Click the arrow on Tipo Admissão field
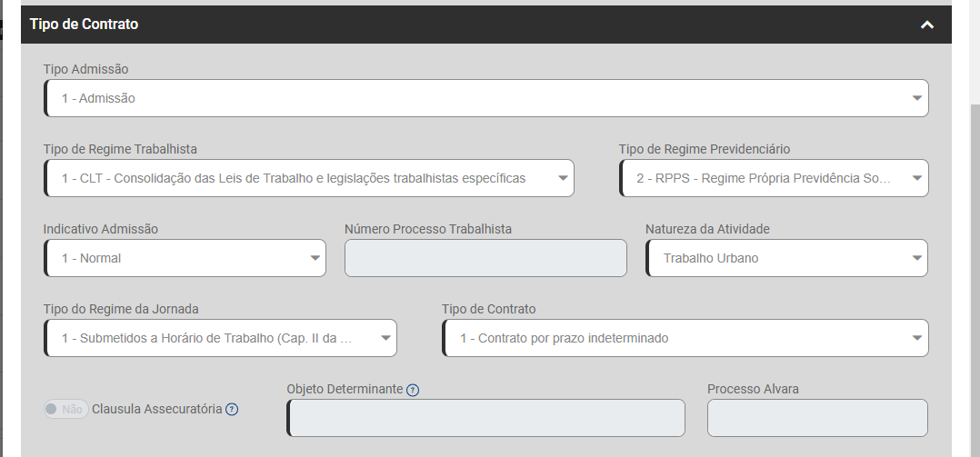This screenshot has height=457, width=980. pyautogui.click(x=915, y=98)
